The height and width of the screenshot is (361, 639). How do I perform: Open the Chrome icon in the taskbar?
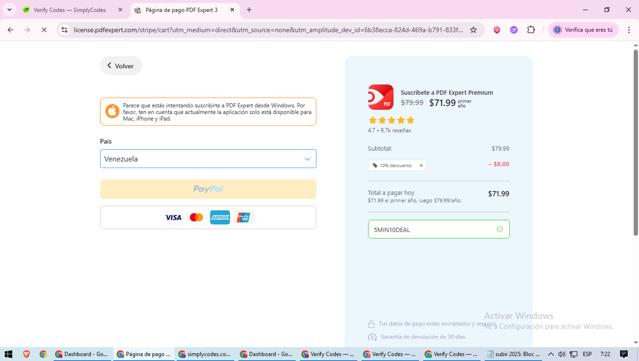[x=43, y=354]
